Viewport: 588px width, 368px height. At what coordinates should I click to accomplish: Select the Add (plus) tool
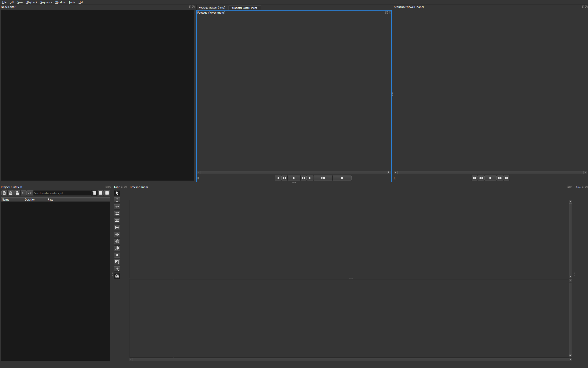(117, 269)
